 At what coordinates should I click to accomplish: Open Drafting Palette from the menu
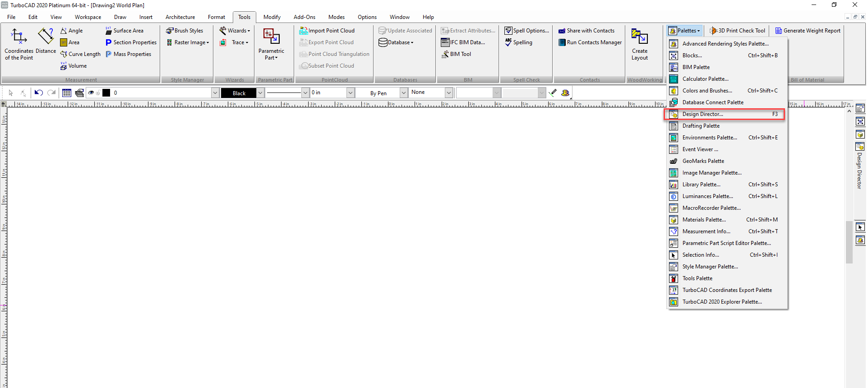tap(727, 126)
